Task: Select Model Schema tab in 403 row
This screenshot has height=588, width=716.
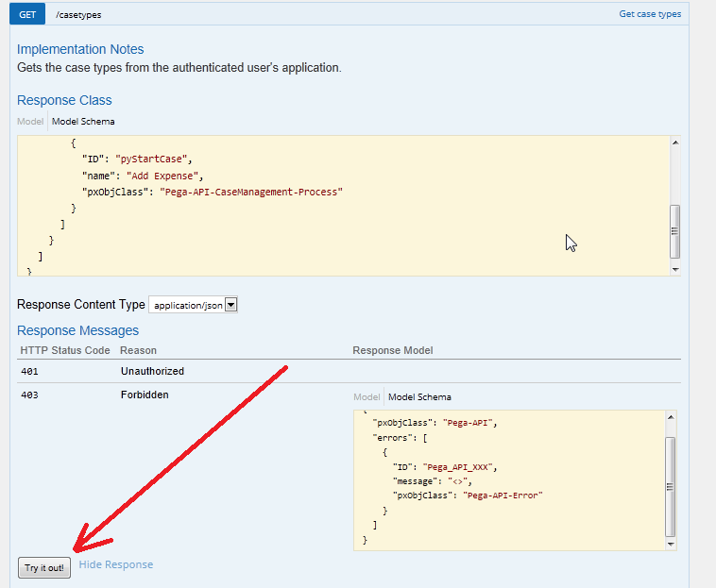Action: click(419, 396)
